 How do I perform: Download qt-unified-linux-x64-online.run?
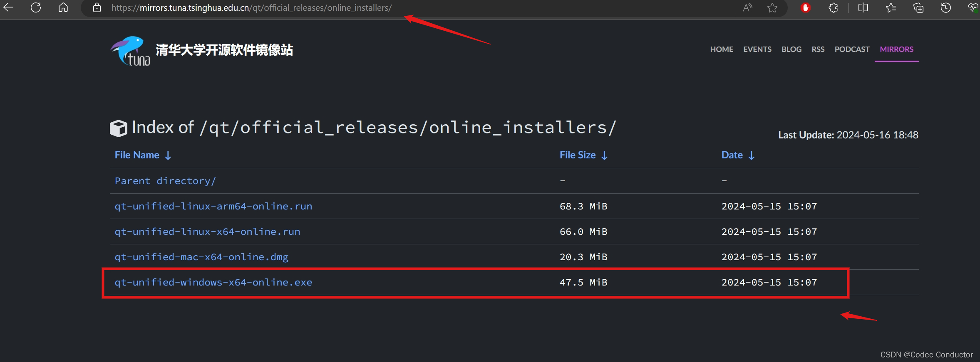[x=207, y=231]
